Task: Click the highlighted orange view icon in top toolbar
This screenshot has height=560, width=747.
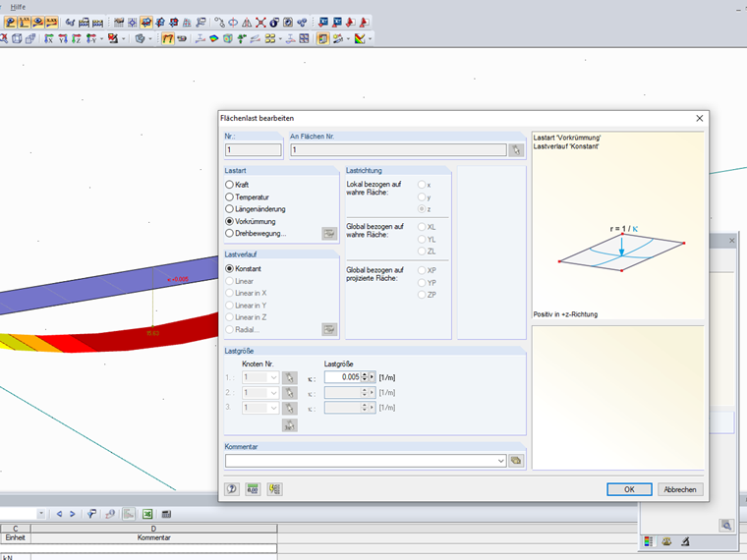Action: click(x=146, y=22)
